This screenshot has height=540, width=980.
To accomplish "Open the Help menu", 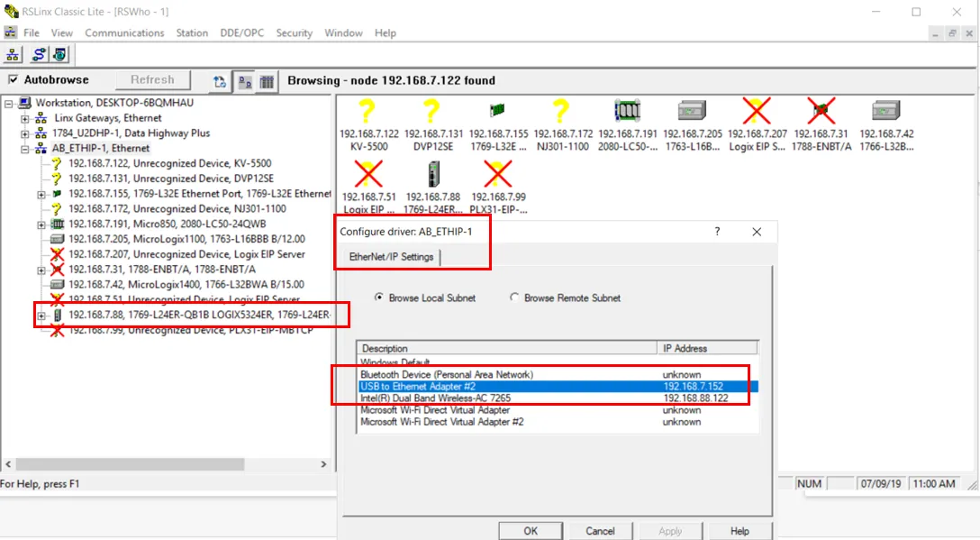I will coord(385,32).
